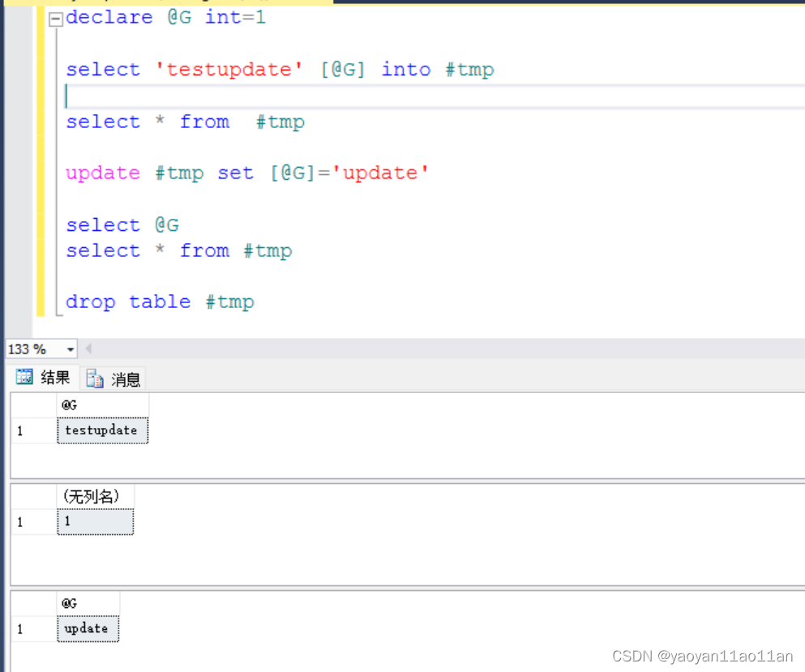The width and height of the screenshot is (805, 672).
Task: Click the left scroll arrow beside zoom box
Action: tap(88, 349)
